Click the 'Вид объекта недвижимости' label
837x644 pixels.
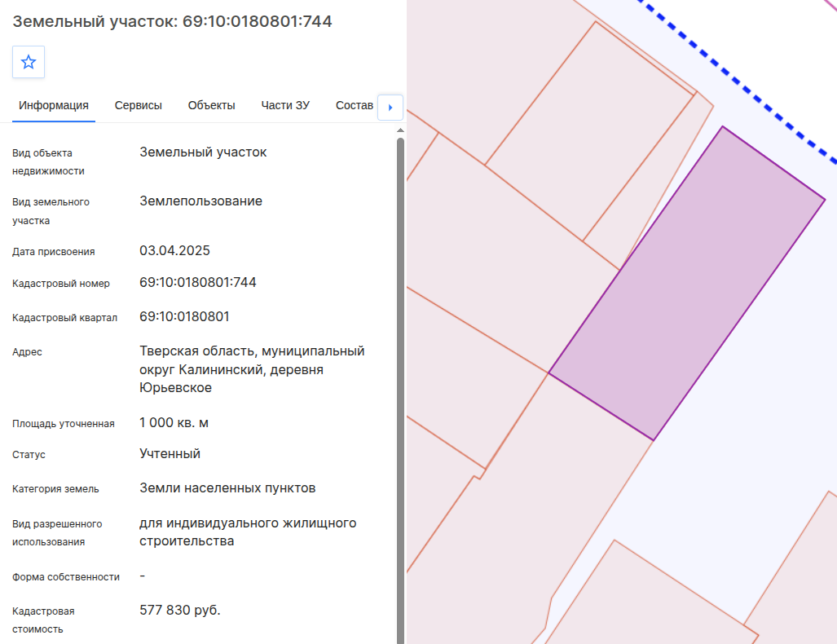(x=48, y=161)
